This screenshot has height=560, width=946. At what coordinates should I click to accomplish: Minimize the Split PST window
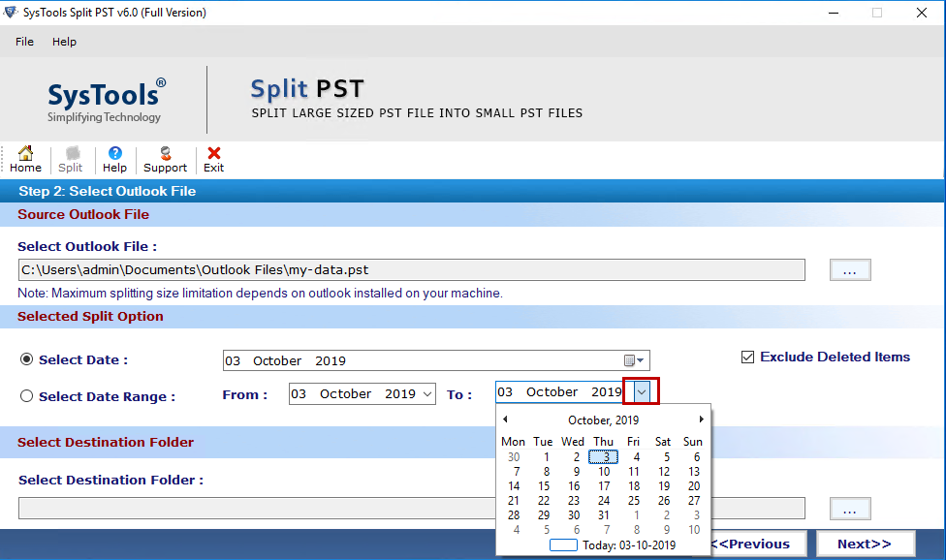coord(834,13)
